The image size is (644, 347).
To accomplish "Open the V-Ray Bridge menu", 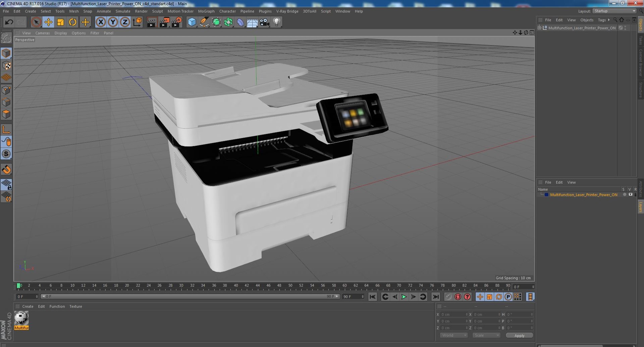I will pos(287,11).
